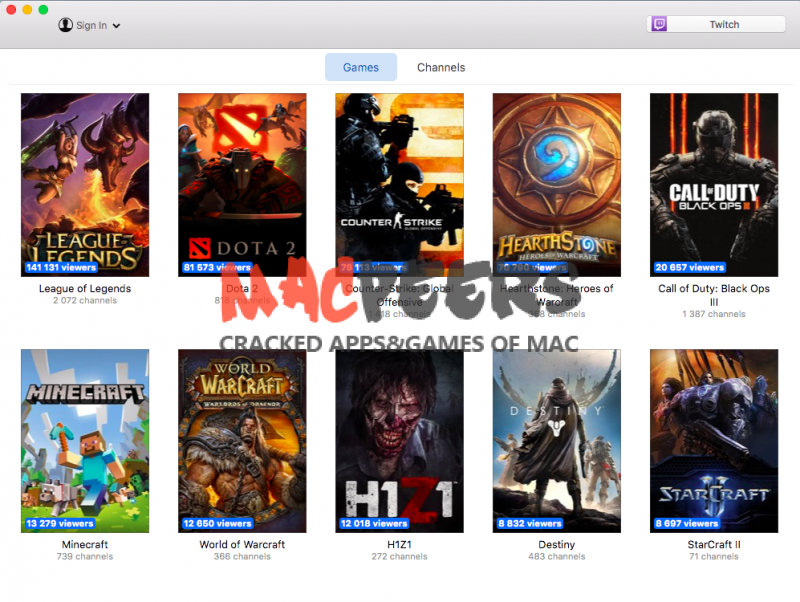Click the 739 channels text
The image size is (800, 602).
pos(85,557)
